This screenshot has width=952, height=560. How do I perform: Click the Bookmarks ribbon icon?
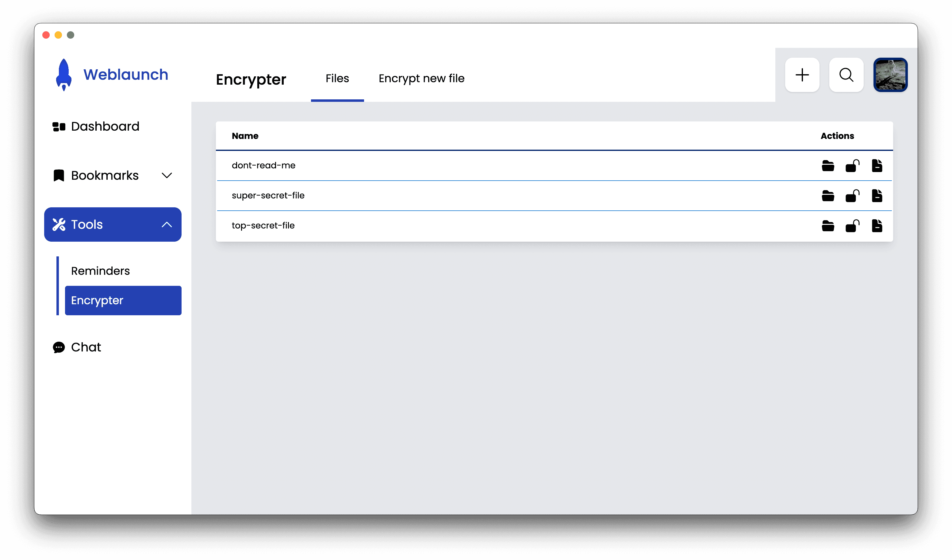[x=59, y=175]
